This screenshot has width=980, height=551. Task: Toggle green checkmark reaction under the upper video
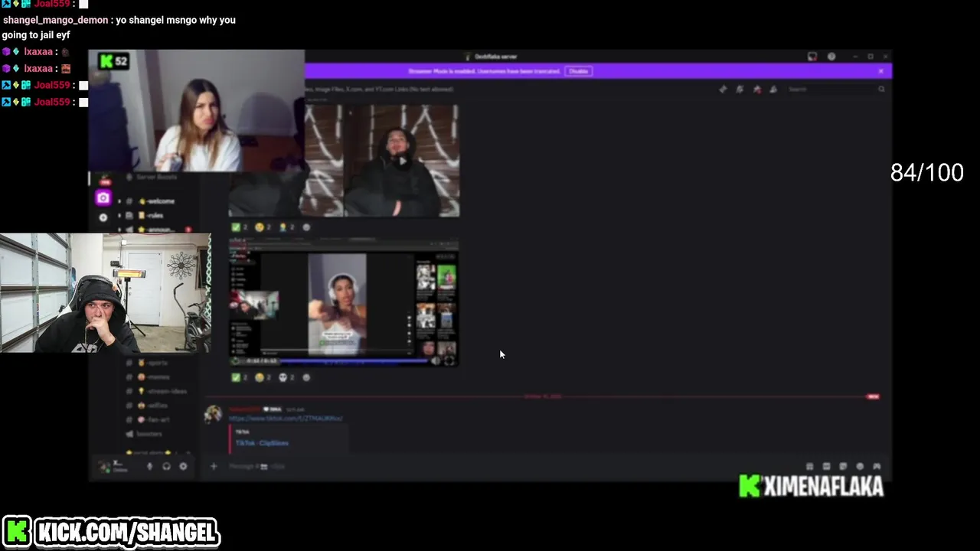[x=241, y=227]
